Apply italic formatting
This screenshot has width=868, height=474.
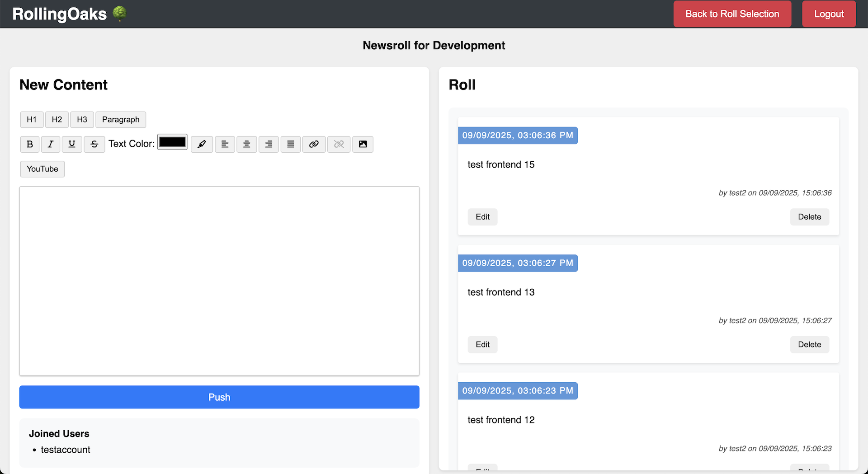pyautogui.click(x=51, y=144)
